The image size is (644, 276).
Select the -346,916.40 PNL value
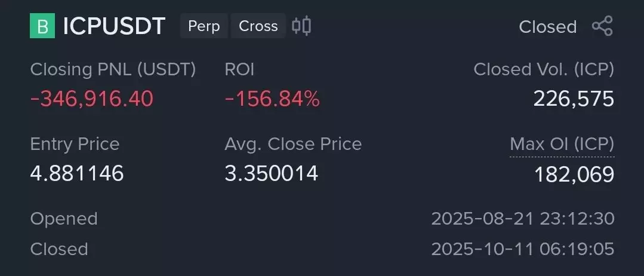pyautogui.click(x=92, y=99)
